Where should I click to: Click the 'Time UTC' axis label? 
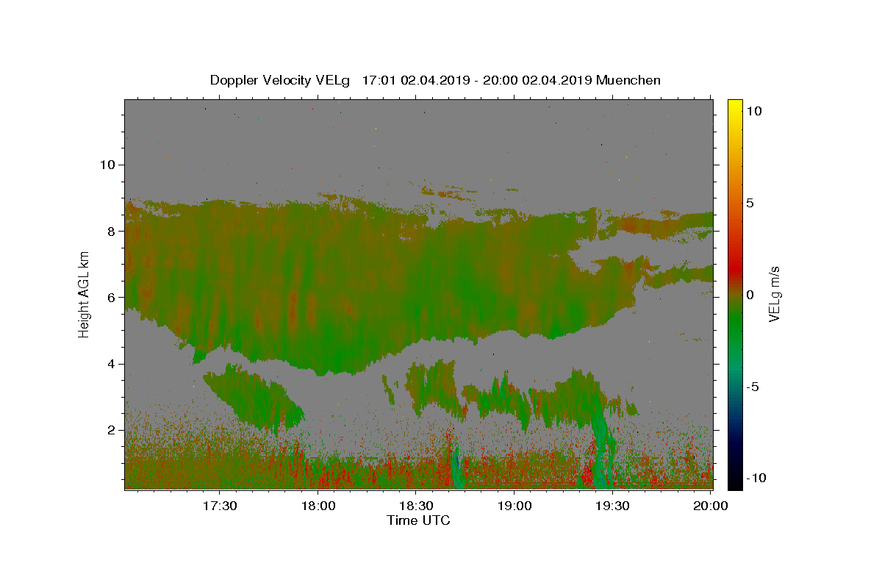[x=418, y=520]
